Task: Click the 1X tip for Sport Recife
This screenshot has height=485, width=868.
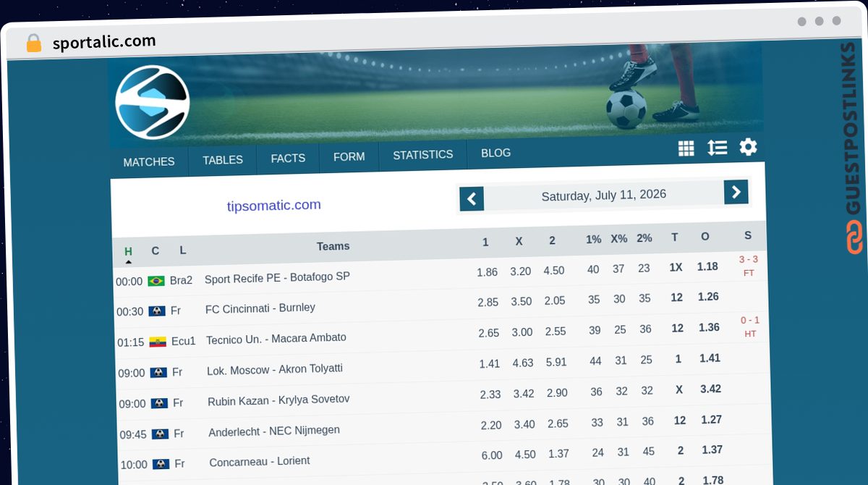Action: [x=676, y=267]
